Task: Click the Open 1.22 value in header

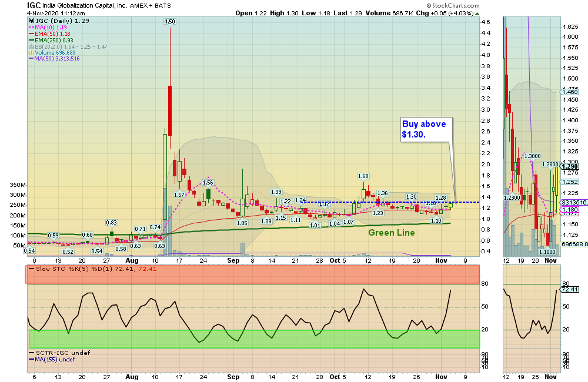Action: (251, 13)
